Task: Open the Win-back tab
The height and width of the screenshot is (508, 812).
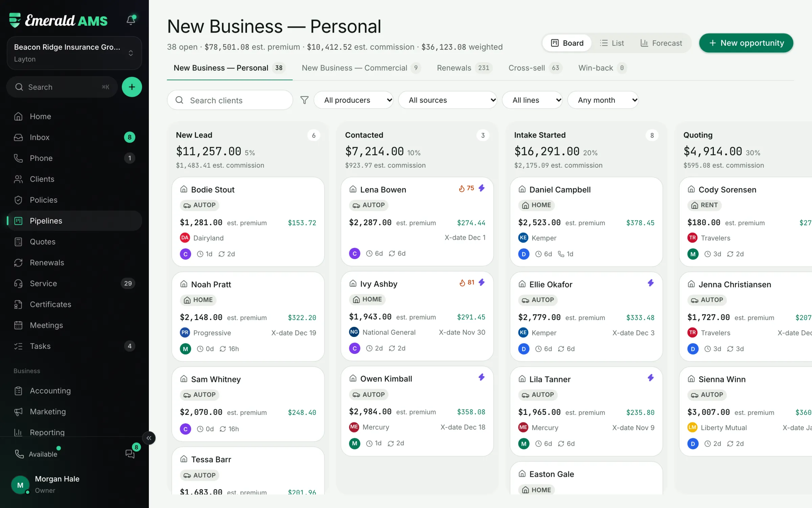Action: (x=602, y=68)
